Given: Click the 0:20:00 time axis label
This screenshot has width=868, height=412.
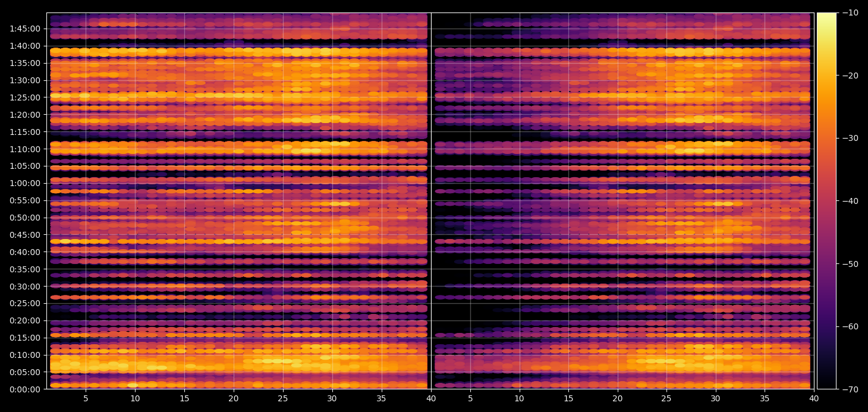Looking at the screenshot, I should pos(25,320).
